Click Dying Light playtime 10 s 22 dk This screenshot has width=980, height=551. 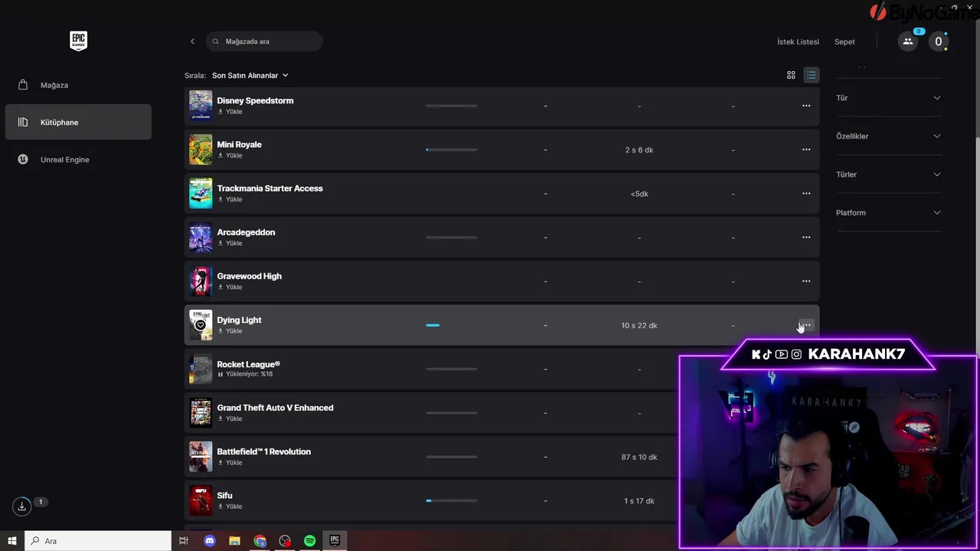(x=639, y=325)
